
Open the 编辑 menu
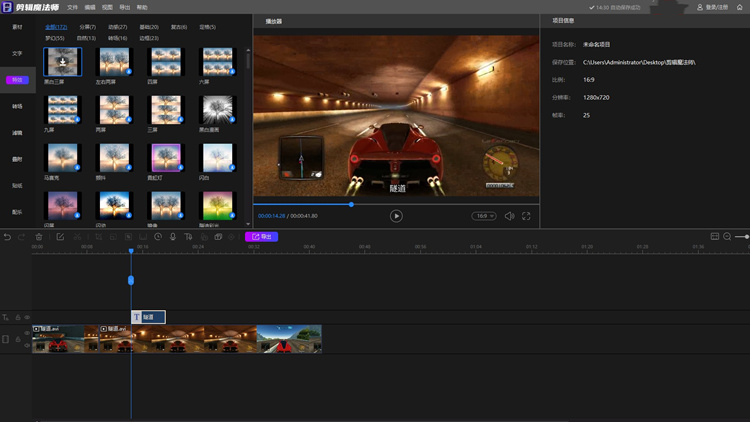90,8
